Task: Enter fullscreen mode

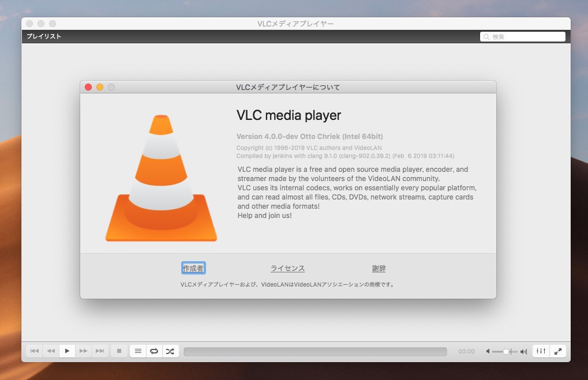Action: [557, 351]
